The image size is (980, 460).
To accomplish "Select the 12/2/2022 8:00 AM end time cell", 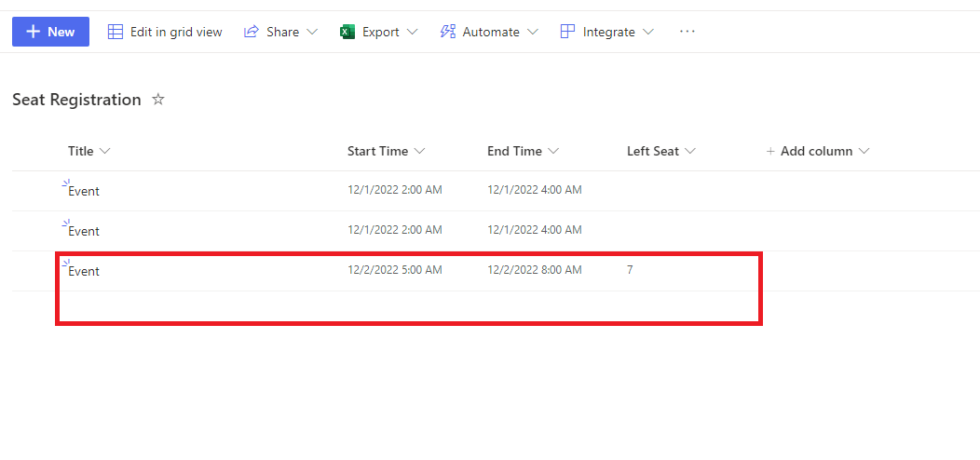I will click(535, 270).
